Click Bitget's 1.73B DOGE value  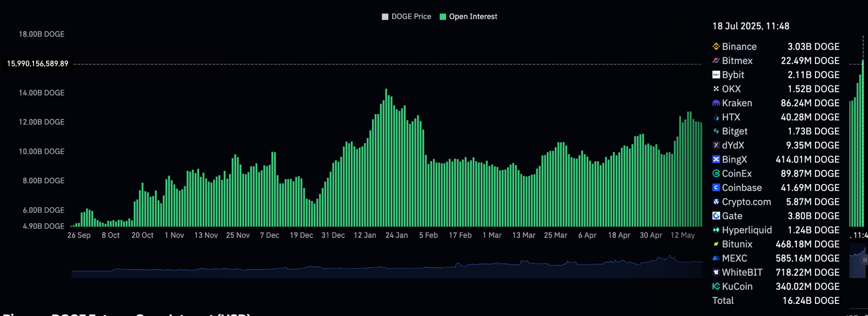814,131
